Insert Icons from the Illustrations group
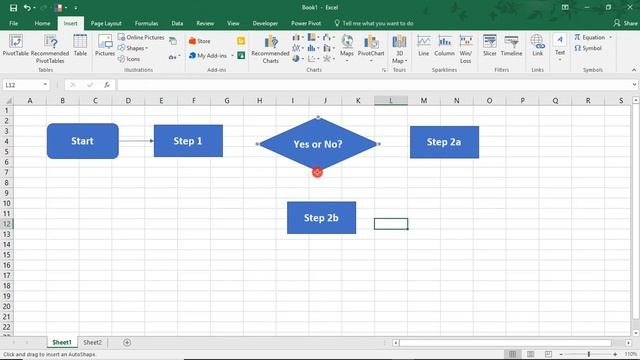Image resolution: width=640 pixels, height=360 pixels. (129, 59)
